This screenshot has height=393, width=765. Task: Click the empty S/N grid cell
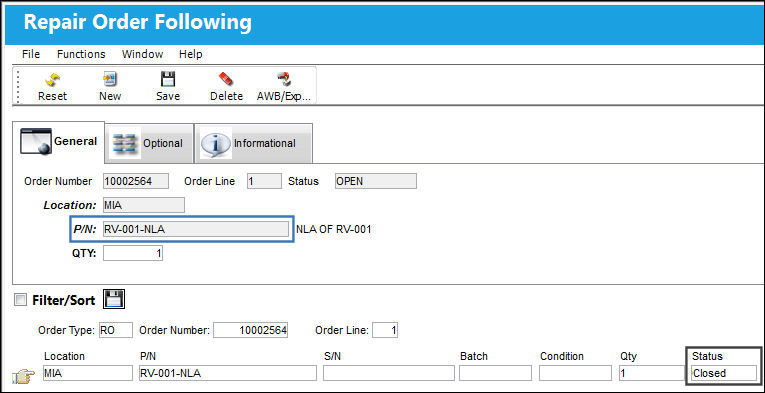(389, 373)
